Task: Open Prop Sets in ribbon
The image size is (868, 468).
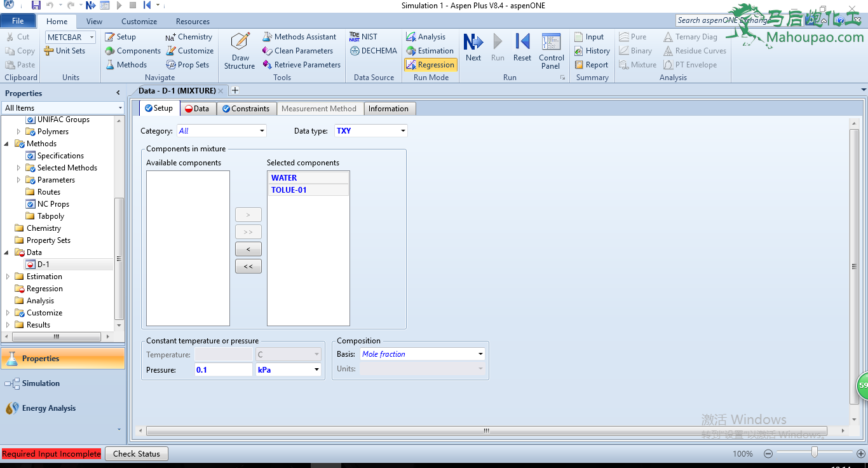Action: (x=187, y=65)
